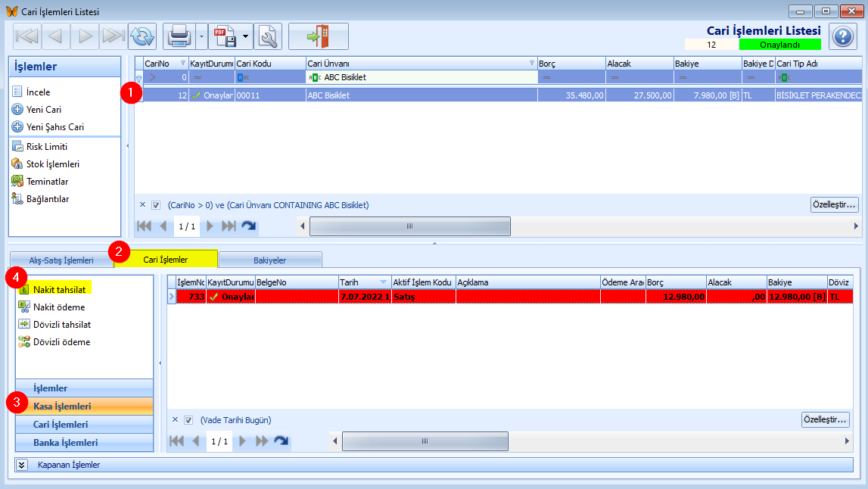The height and width of the screenshot is (489, 868).
Task: Disable the Vade Tarihi Bugün filter checkbox
Action: click(188, 420)
